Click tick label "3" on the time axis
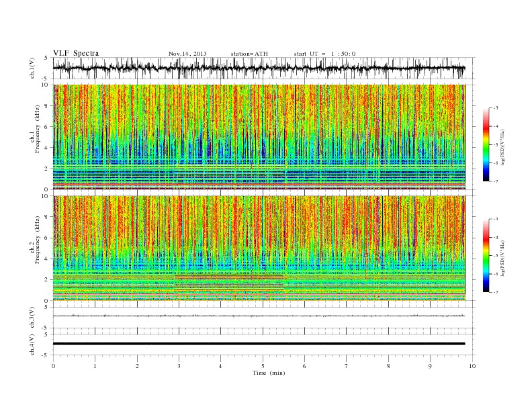 click(x=179, y=366)
